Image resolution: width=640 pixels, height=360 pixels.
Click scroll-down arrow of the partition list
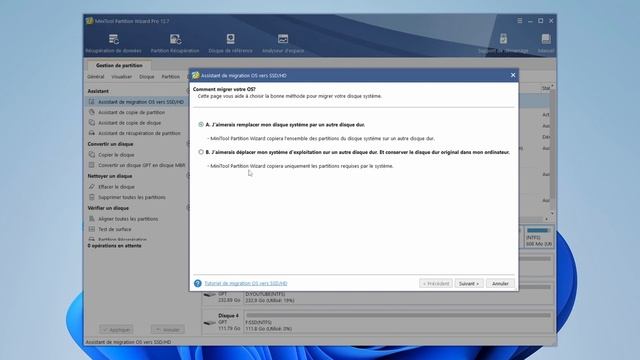coord(552,213)
